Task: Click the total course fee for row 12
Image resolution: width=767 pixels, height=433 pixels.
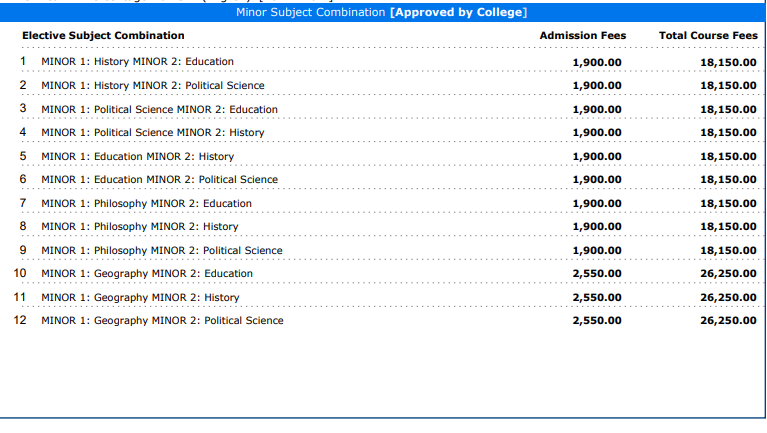Action: (x=728, y=321)
